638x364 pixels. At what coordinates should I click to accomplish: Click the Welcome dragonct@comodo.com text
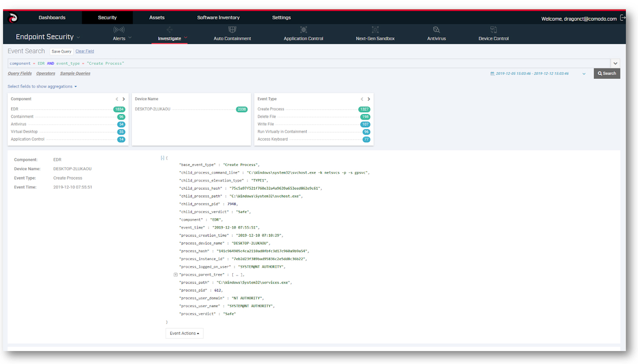(579, 19)
